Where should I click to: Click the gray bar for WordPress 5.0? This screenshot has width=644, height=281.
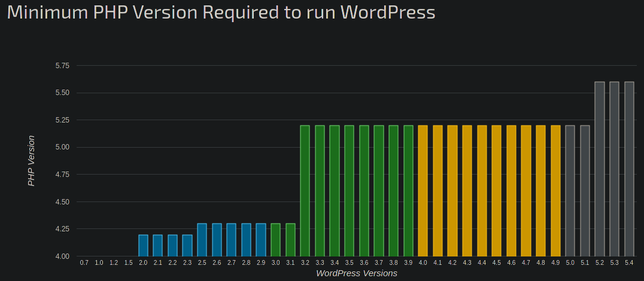570,191
